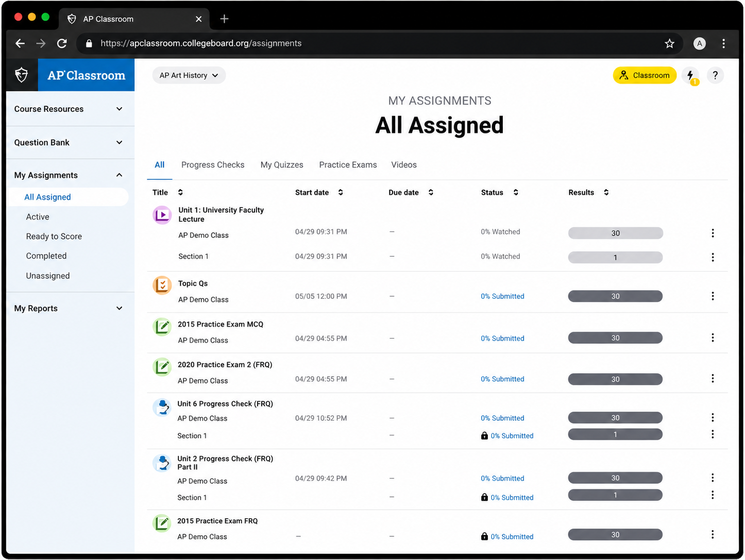Open more options for Unit 1 Section 1 row
The height and width of the screenshot is (560, 745).
click(713, 257)
